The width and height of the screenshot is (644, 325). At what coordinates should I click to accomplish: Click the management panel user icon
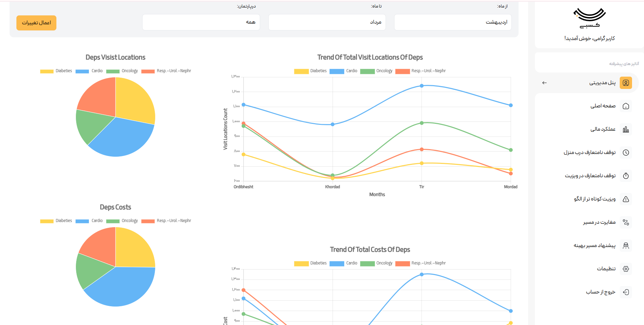tap(626, 83)
